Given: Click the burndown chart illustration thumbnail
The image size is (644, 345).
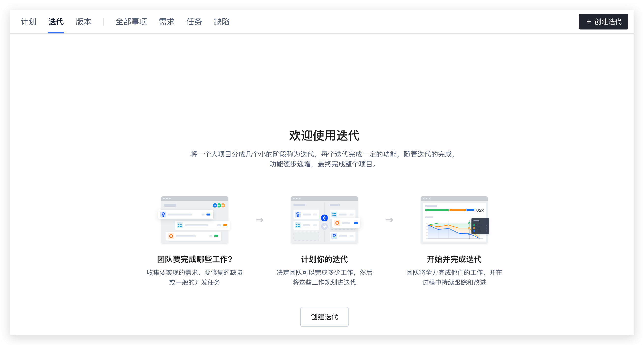Looking at the screenshot, I should (454, 220).
